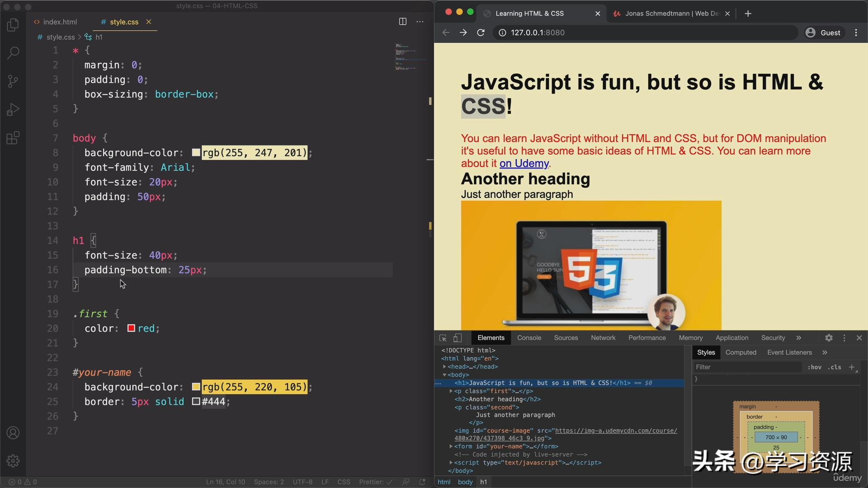Open the Search sidebar in VS Code
868x488 pixels.
(x=13, y=53)
